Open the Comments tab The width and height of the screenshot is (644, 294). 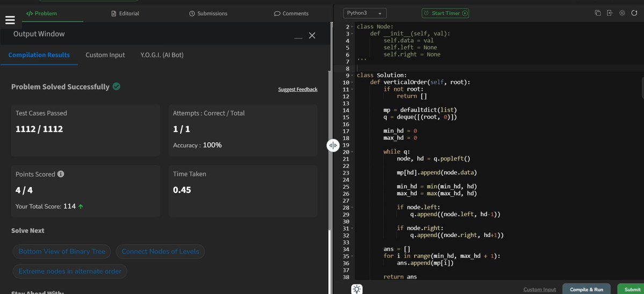click(291, 13)
